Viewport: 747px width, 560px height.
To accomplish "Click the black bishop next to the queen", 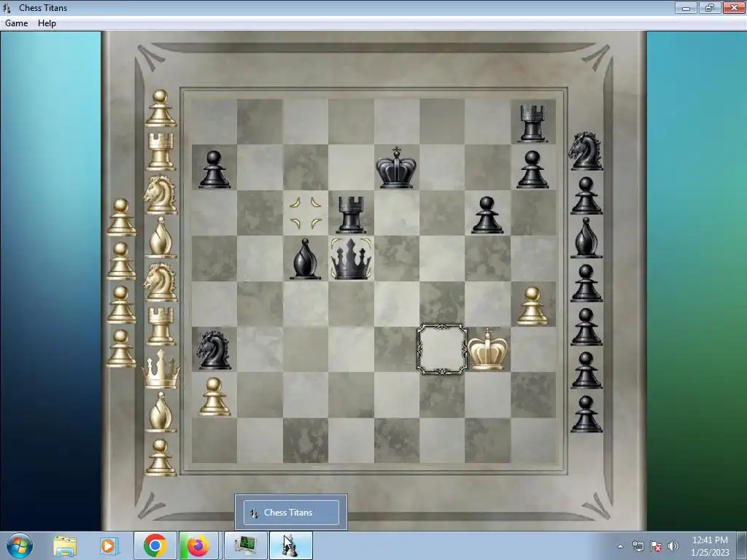I will (x=305, y=259).
